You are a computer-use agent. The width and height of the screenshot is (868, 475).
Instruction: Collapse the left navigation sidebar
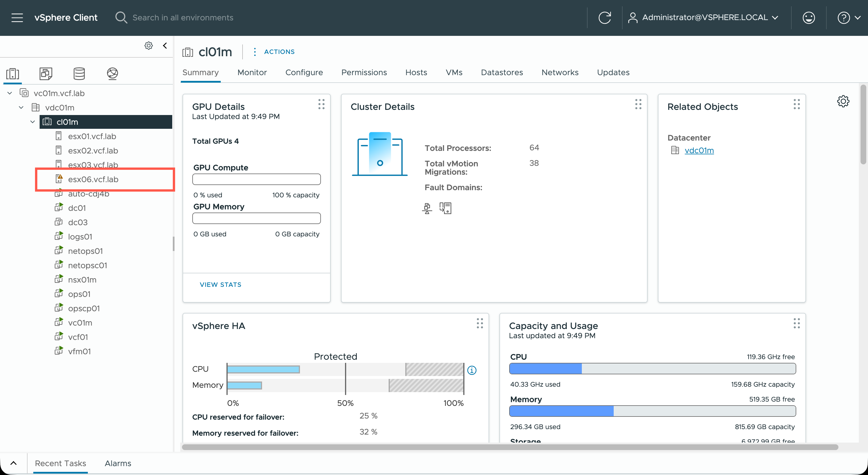[x=165, y=45]
